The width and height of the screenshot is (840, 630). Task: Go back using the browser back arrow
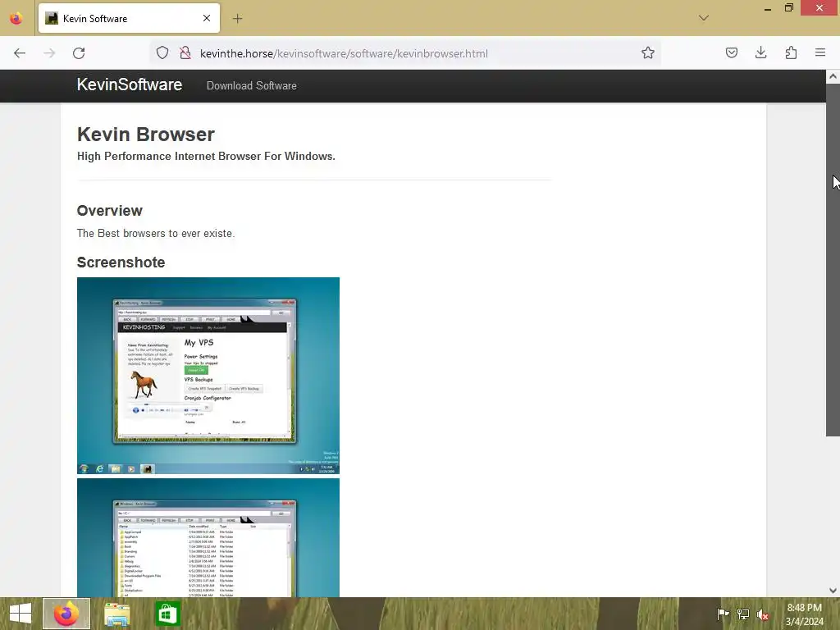[20, 53]
